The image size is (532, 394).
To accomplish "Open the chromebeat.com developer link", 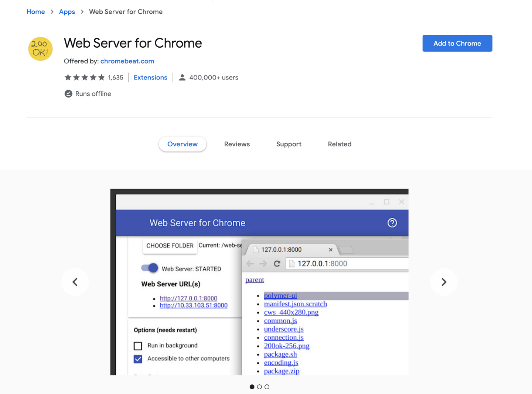I will tap(127, 61).
